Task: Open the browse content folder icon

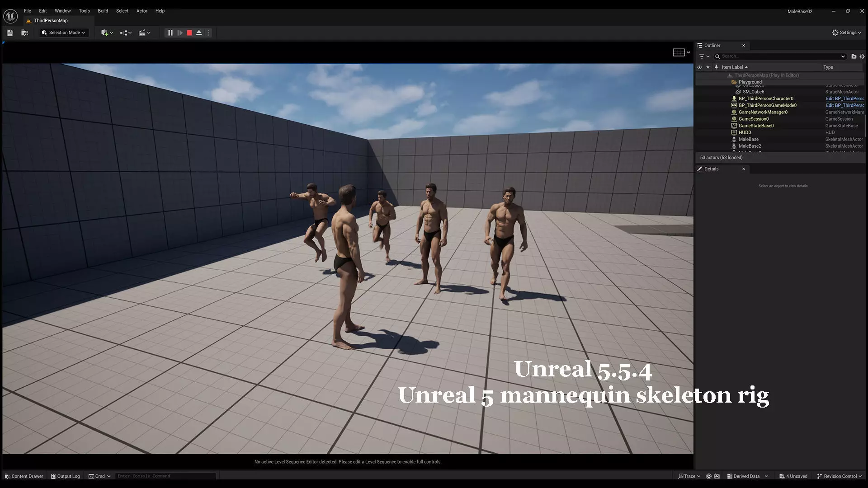Action: 25,33
